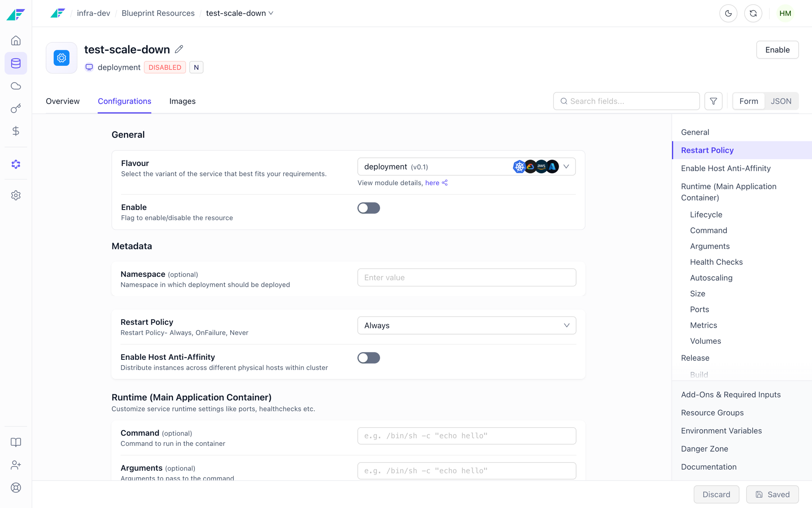This screenshot has height=508, width=812.
Task: Open the Restart Policy Always dropdown
Action: pos(466,325)
